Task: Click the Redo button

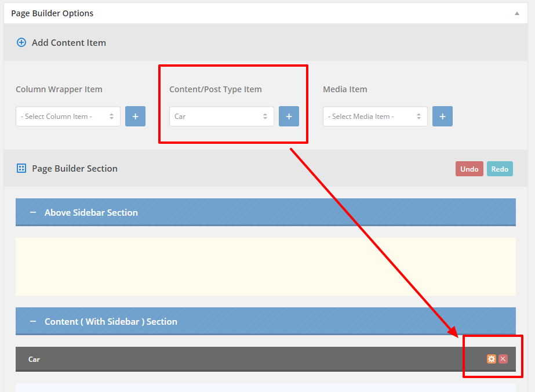Action: 500,169
